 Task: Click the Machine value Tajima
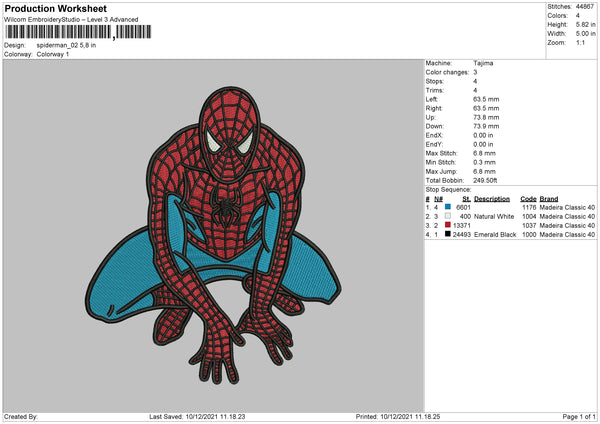pyautogui.click(x=483, y=63)
